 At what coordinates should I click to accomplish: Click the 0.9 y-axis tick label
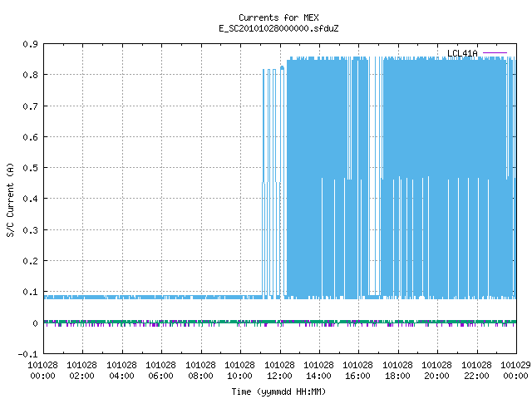[x=30, y=44]
